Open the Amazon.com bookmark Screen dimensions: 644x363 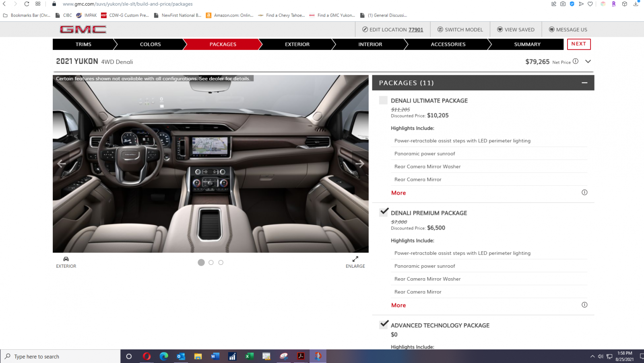pos(229,15)
